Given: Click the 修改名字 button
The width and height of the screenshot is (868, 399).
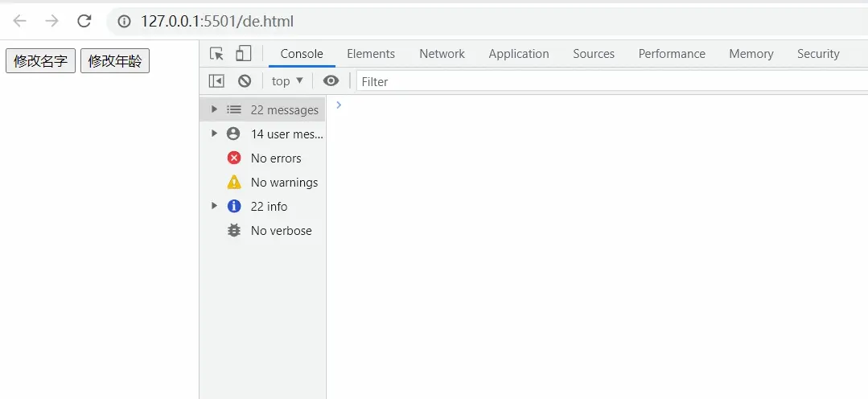Looking at the screenshot, I should coord(40,61).
